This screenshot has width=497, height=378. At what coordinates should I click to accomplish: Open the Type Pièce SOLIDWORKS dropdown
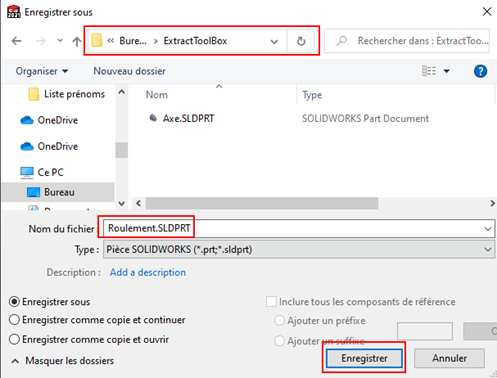[299, 249]
